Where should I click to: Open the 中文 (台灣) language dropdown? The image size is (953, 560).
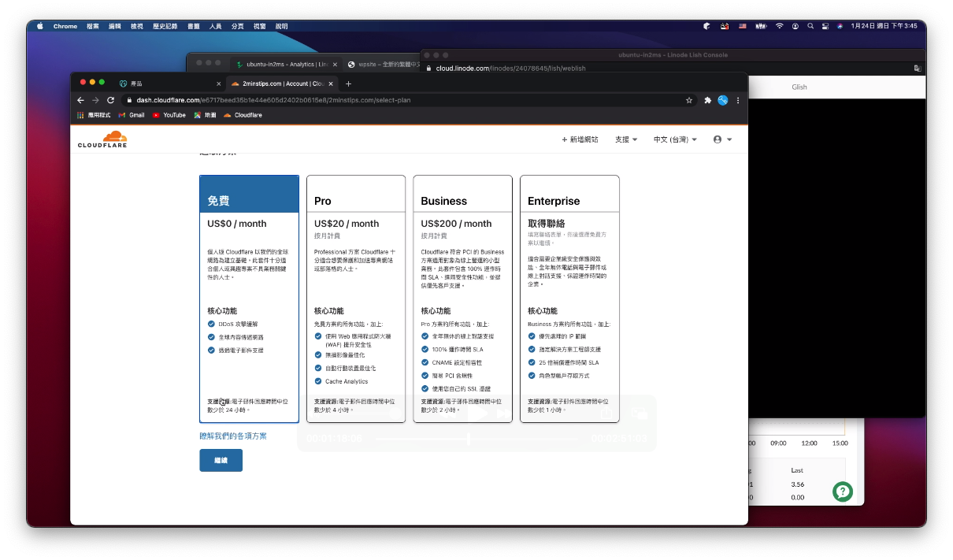(675, 139)
